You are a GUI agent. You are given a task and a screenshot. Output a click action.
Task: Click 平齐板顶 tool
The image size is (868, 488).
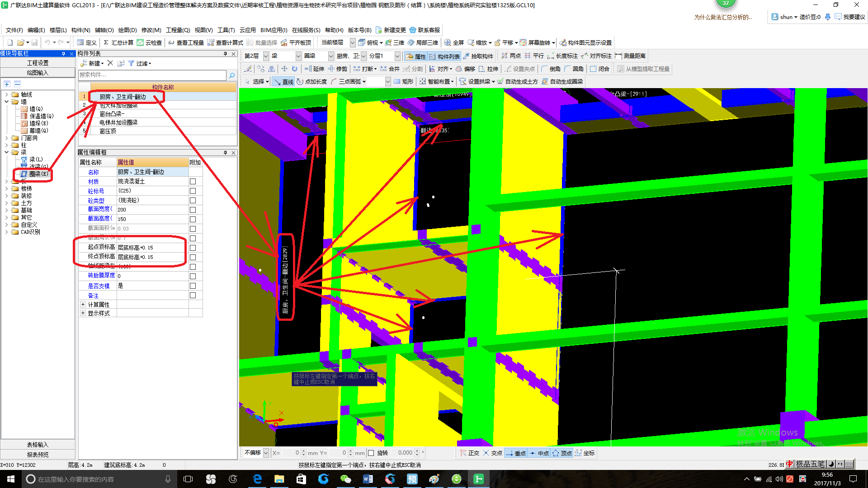(x=296, y=42)
